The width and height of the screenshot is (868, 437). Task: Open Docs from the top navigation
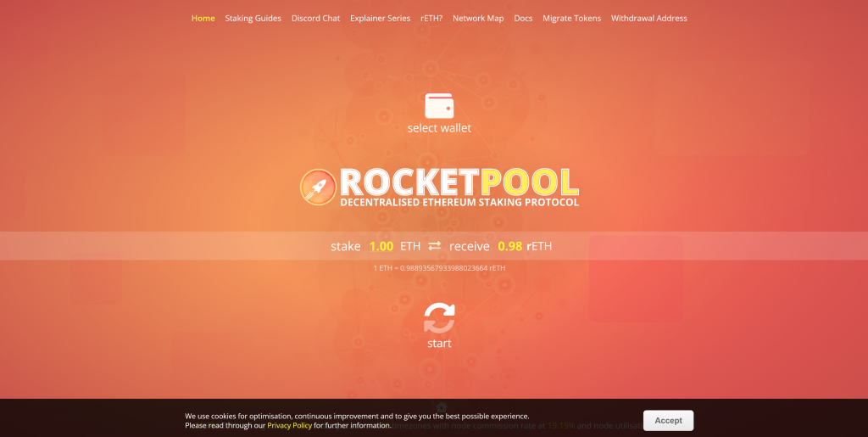pos(523,19)
